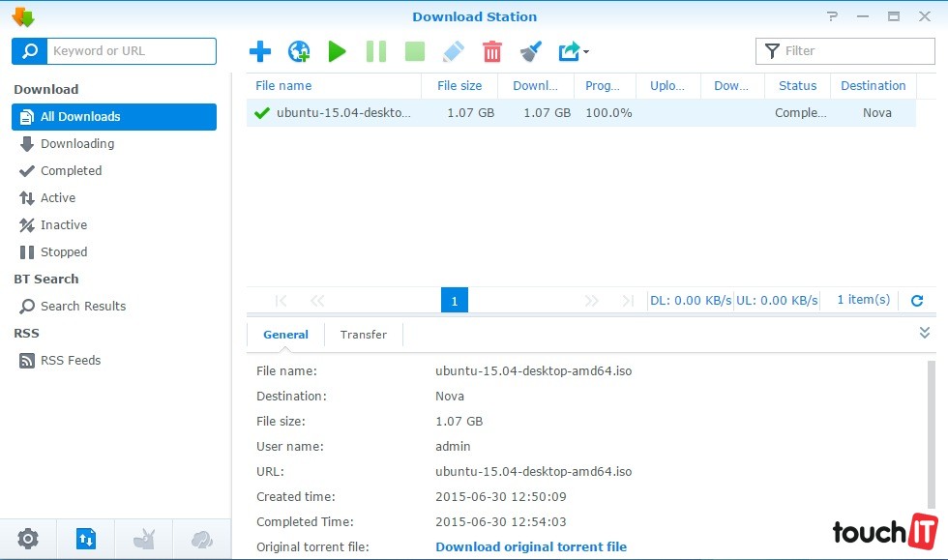Open RSS Feeds in sidebar
Image resolution: width=948 pixels, height=560 pixels.
71,360
